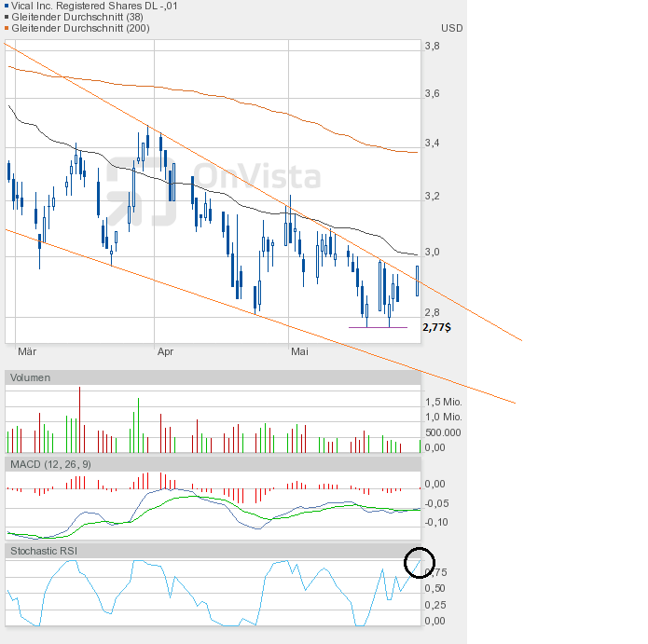Viewport: 648px width, 644px height.
Task: Click the Mai month label on time axis
Action: click(x=299, y=351)
